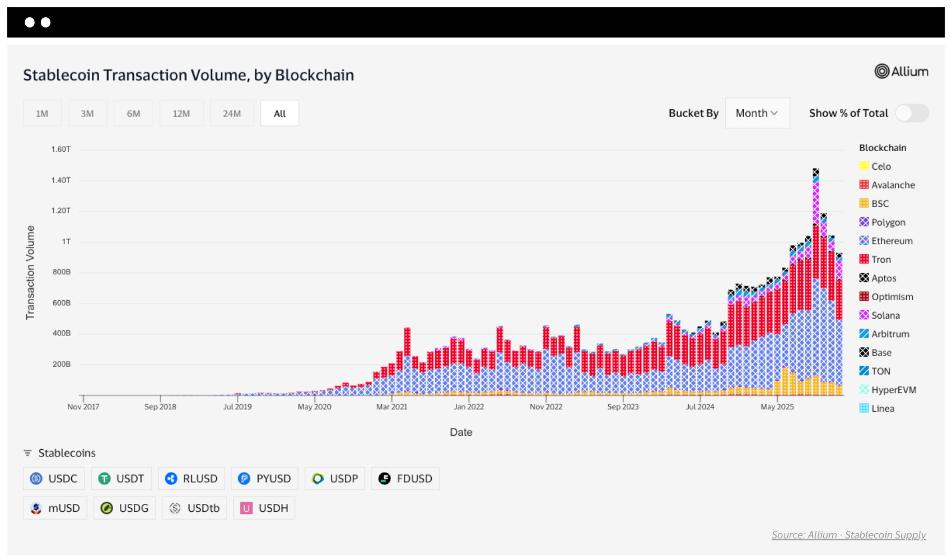This screenshot has width=952, height=560.
Task: Select the 12M time range
Action: [x=181, y=113]
